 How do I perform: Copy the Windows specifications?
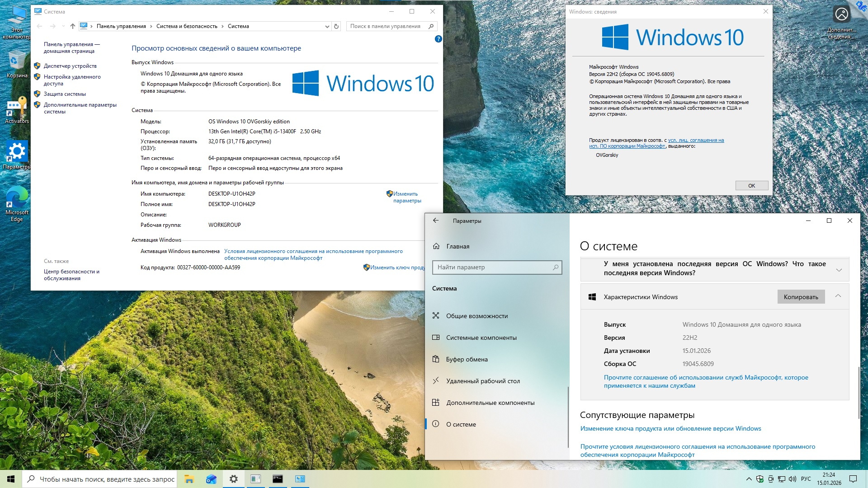click(x=801, y=297)
